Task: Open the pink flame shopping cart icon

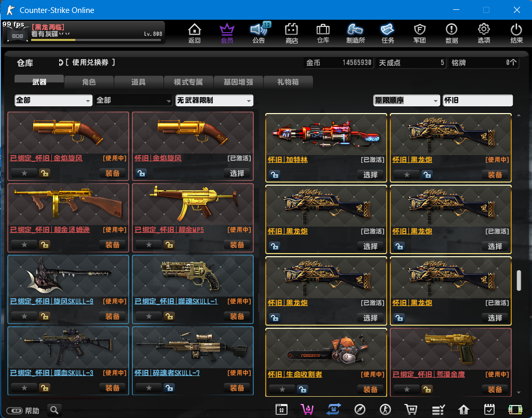Action: 307,410
